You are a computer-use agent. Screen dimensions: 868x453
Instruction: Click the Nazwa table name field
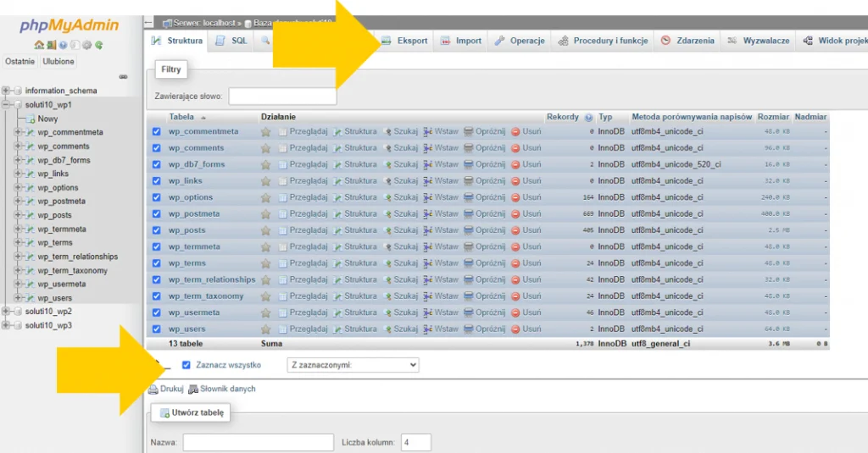point(259,443)
